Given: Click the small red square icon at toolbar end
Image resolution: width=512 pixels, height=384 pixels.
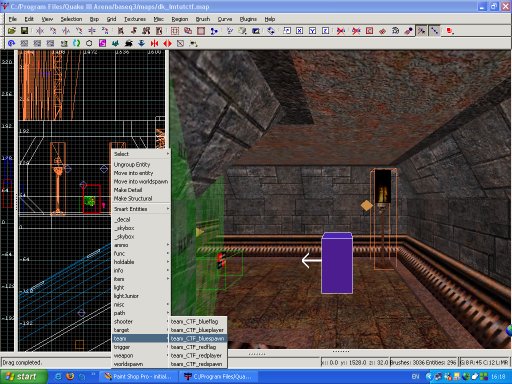Looking at the screenshot, I should point(450,31).
